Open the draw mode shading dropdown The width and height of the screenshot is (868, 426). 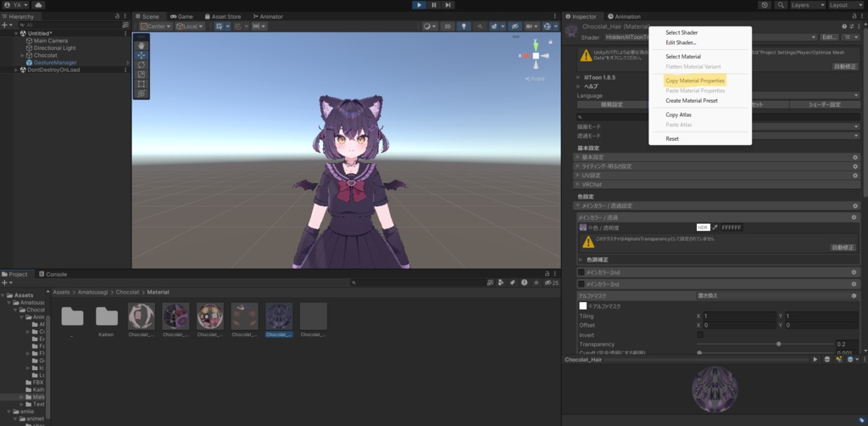(x=430, y=26)
